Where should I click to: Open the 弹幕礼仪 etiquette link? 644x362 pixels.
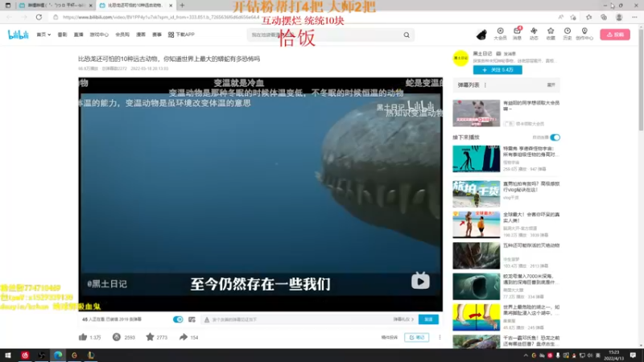tap(403, 319)
